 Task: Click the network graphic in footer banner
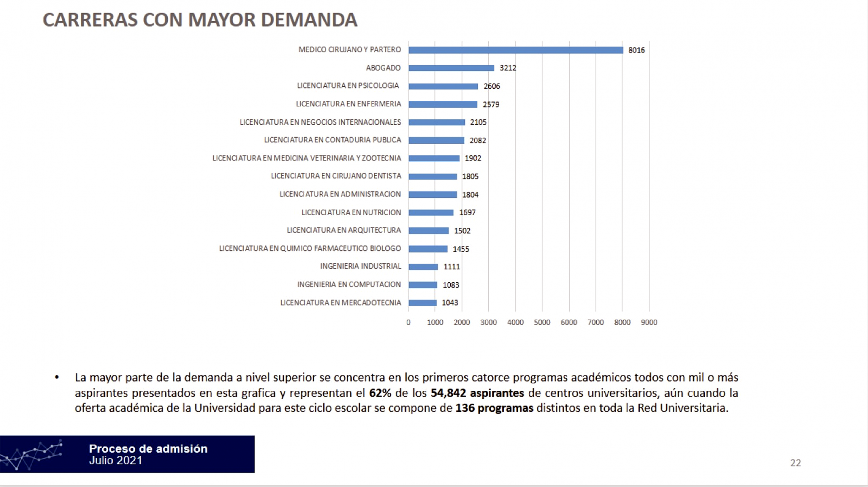[31, 454]
